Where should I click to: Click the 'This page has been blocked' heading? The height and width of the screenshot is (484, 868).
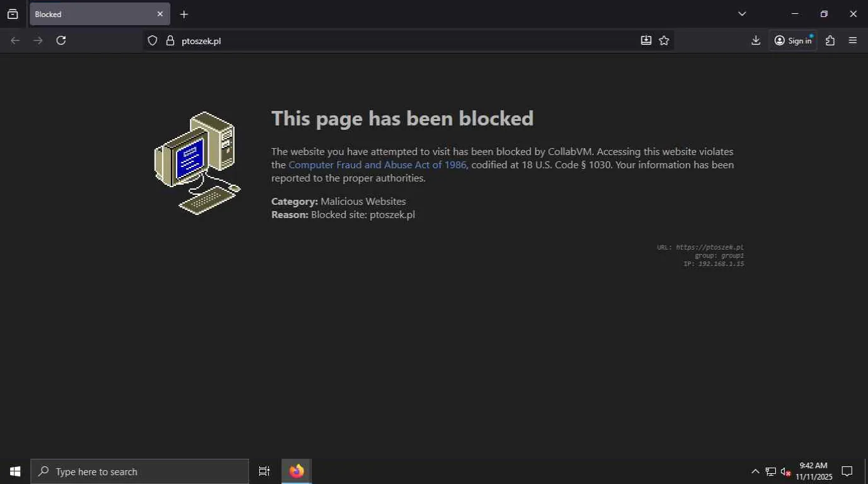(402, 118)
